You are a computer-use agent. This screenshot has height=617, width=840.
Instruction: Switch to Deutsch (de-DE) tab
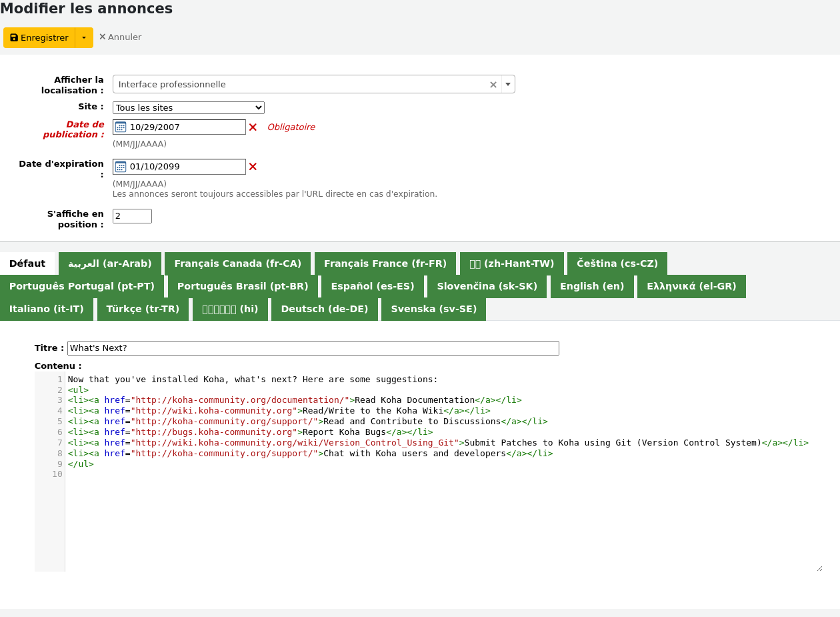(x=325, y=309)
